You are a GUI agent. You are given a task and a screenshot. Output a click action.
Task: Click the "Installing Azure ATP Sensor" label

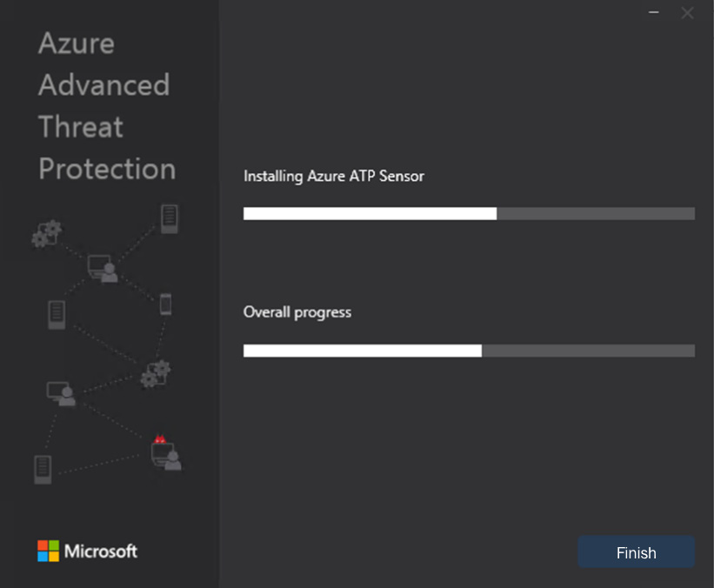pyautogui.click(x=334, y=177)
